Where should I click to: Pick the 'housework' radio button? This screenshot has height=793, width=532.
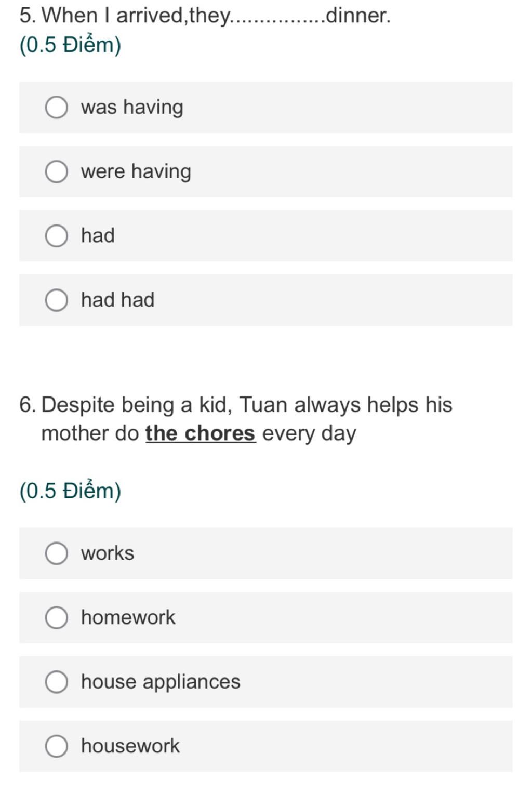tap(57, 746)
